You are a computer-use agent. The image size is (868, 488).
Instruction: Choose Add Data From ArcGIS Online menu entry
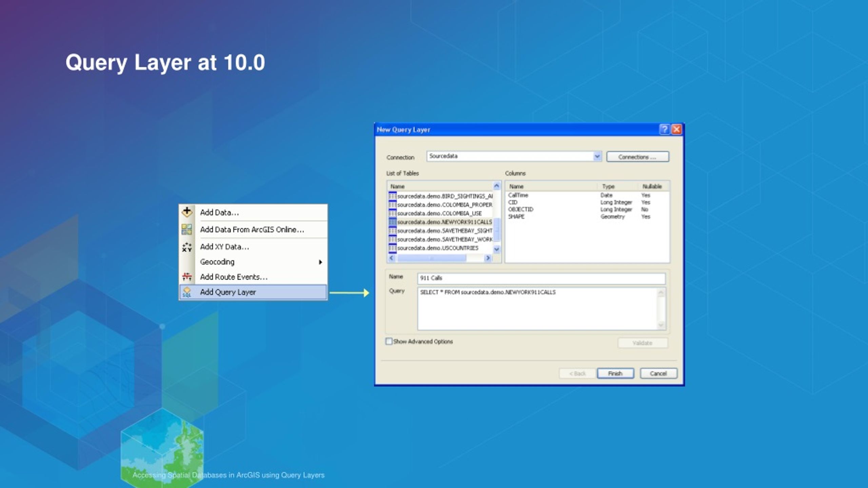tap(253, 229)
